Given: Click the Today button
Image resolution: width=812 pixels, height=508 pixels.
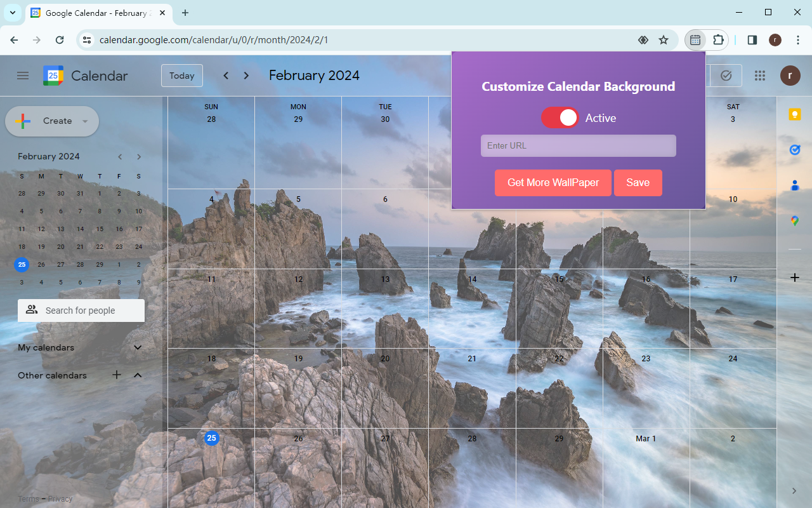Looking at the screenshot, I should pyautogui.click(x=182, y=76).
